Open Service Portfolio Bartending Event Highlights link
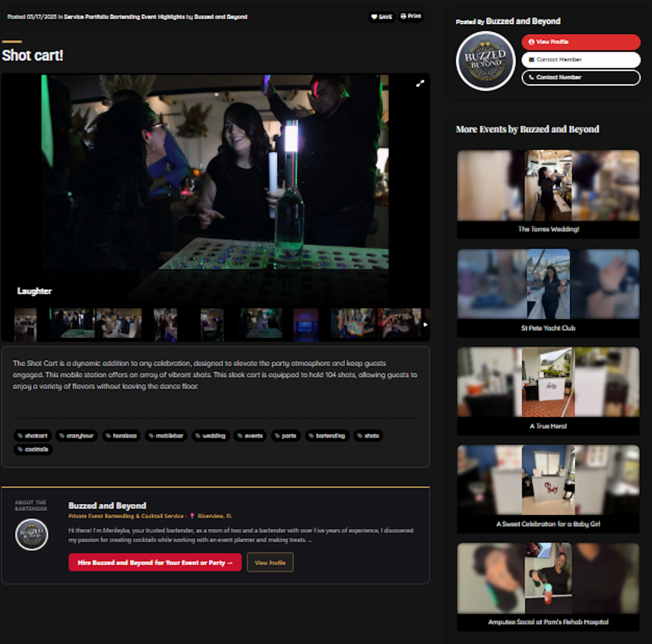Viewport: 652px width, 644px height. pos(124,17)
